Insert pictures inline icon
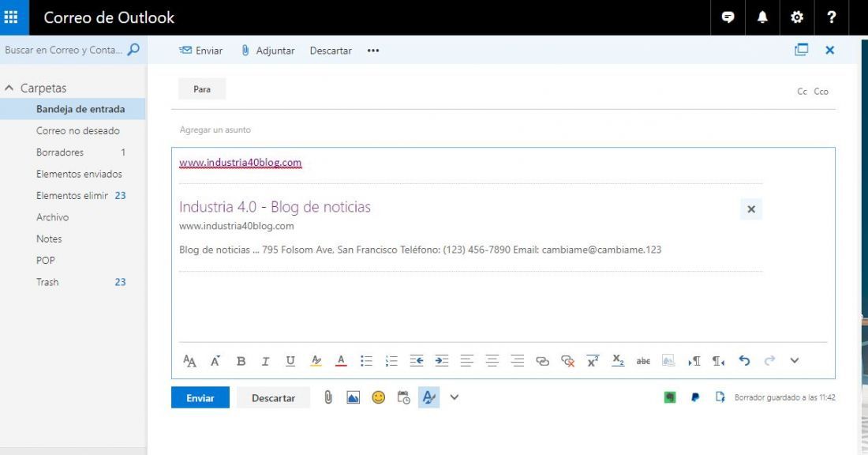Viewport: 868px width, 455px height. pos(354,397)
